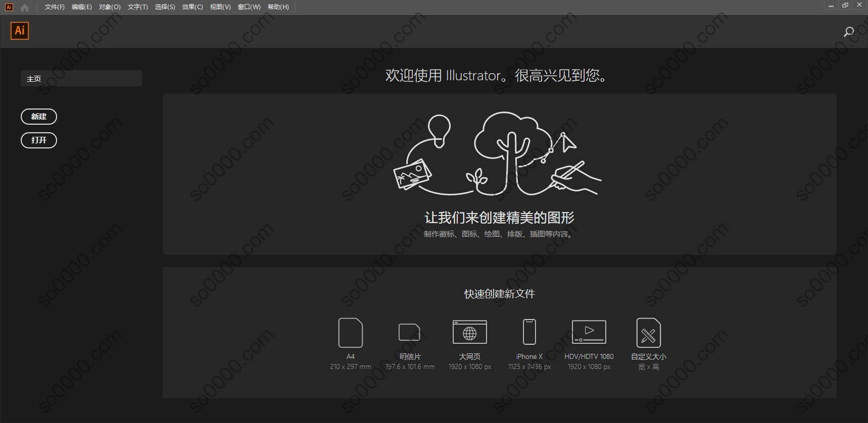Choose the 明信片 postcard preset icon
Image resolution: width=868 pixels, height=423 pixels.
tap(410, 332)
